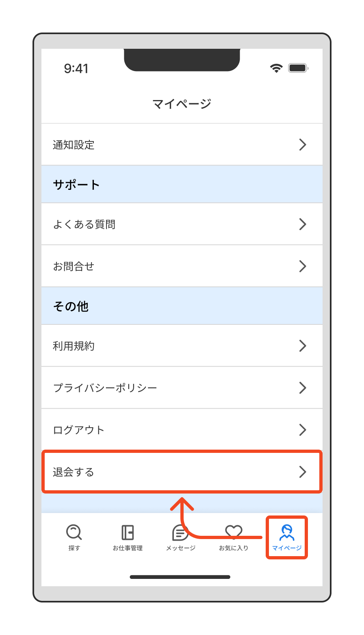Select 退会する highlighted in red

[182, 472]
